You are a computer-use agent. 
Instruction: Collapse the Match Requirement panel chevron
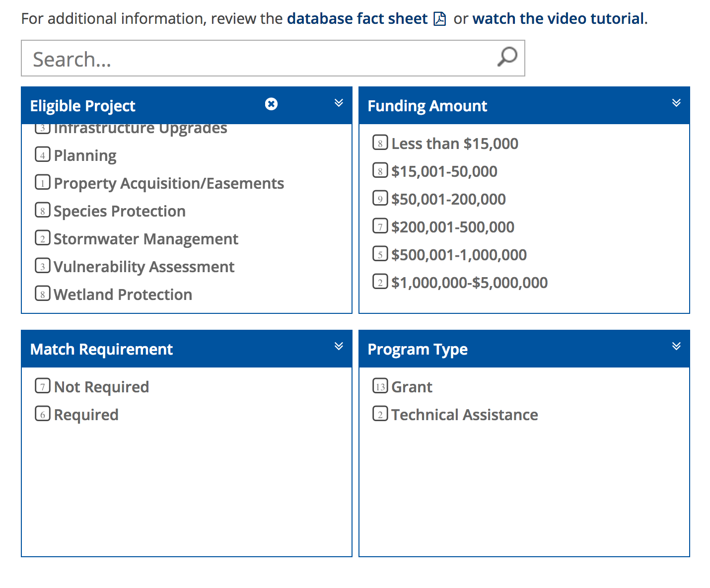[339, 346]
